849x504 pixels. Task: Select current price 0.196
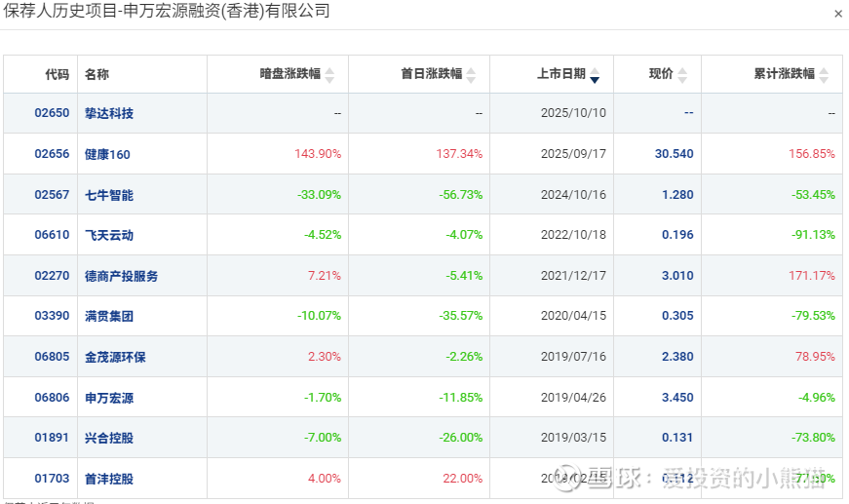click(x=677, y=234)
